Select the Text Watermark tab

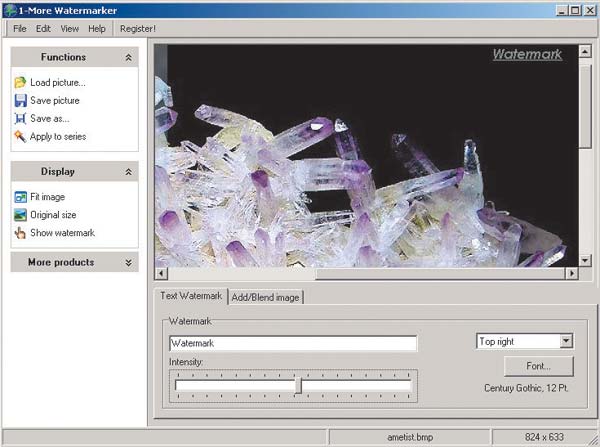coord(191,296)
